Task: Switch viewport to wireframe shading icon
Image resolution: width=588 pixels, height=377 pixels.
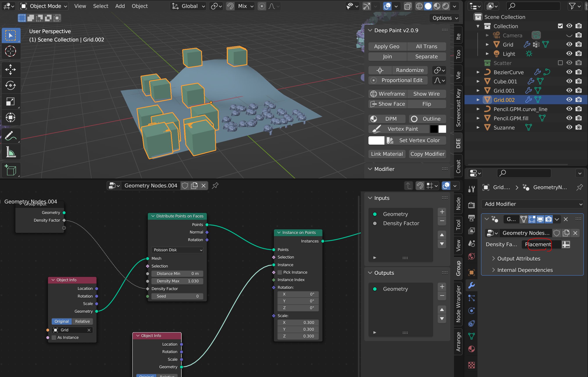Action: point(419,6)
